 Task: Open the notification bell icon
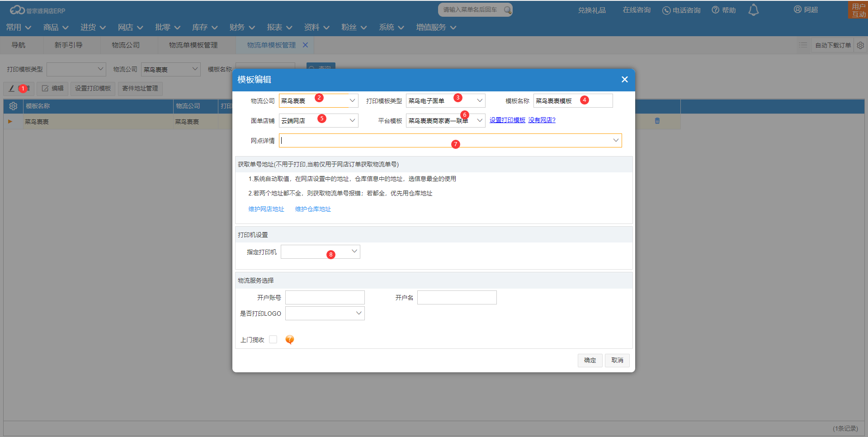tap(753, 10)
